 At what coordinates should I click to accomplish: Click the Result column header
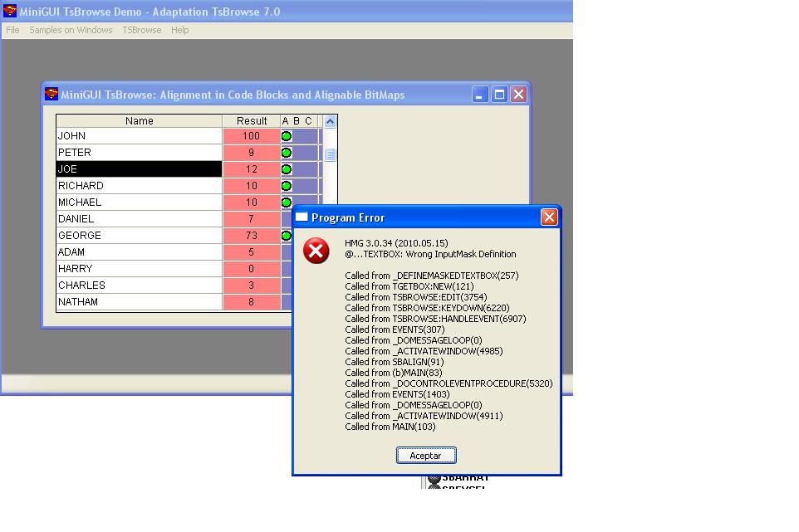(251, 121)
